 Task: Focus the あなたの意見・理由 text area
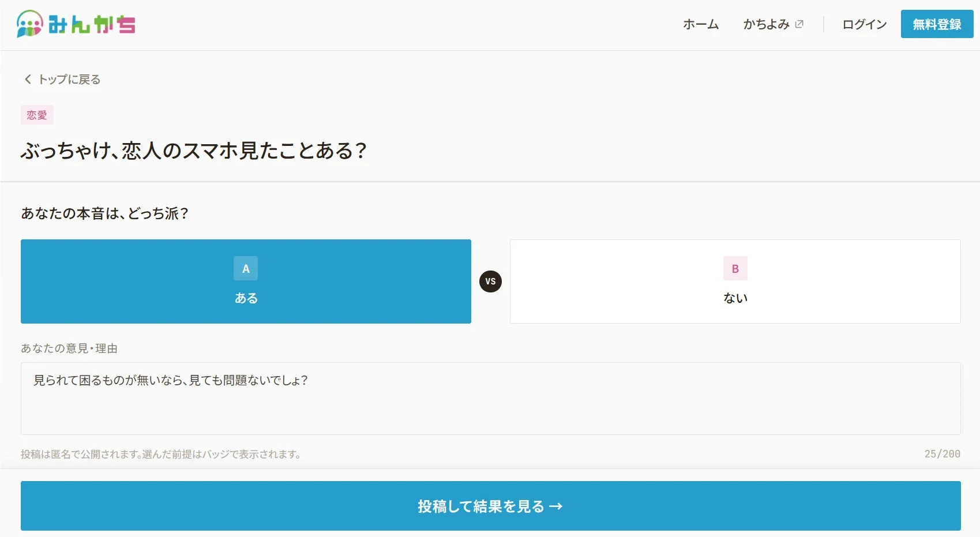click(491, 399)
